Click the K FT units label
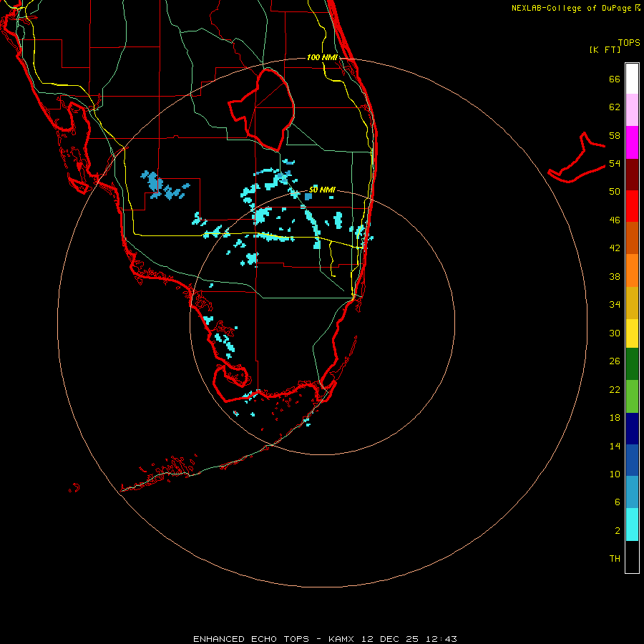Image resolution: width=644 pixels, height=644 pixels. pyautogui.click(x=605, y=50)
